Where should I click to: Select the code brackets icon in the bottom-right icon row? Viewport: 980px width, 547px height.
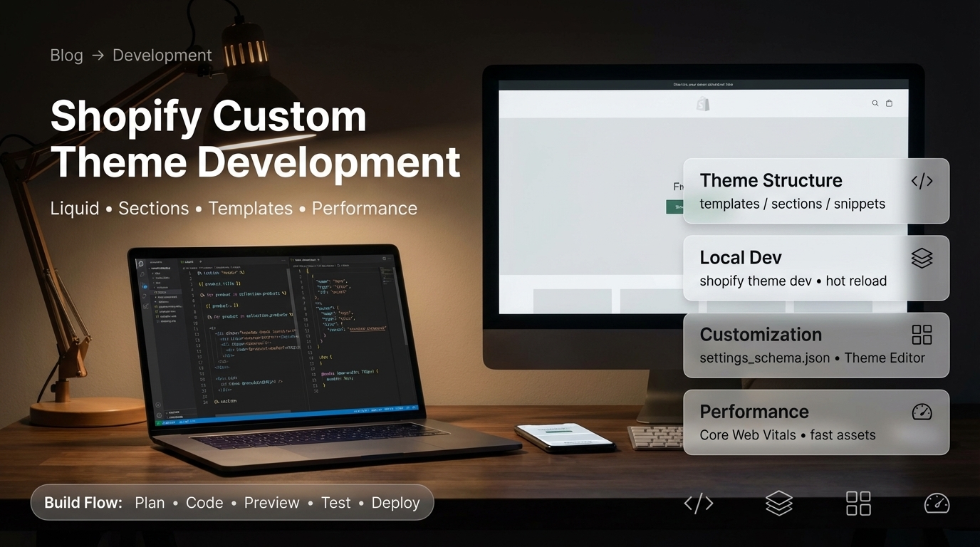coord(698,503)
